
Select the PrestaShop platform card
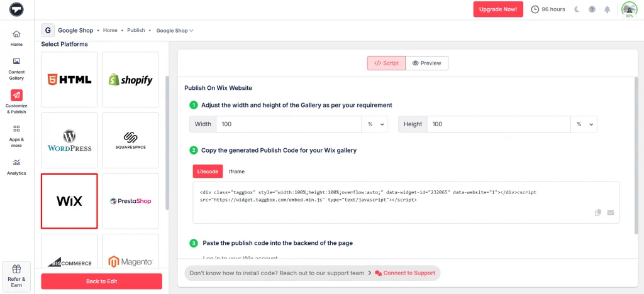click(x=130, y=201)
